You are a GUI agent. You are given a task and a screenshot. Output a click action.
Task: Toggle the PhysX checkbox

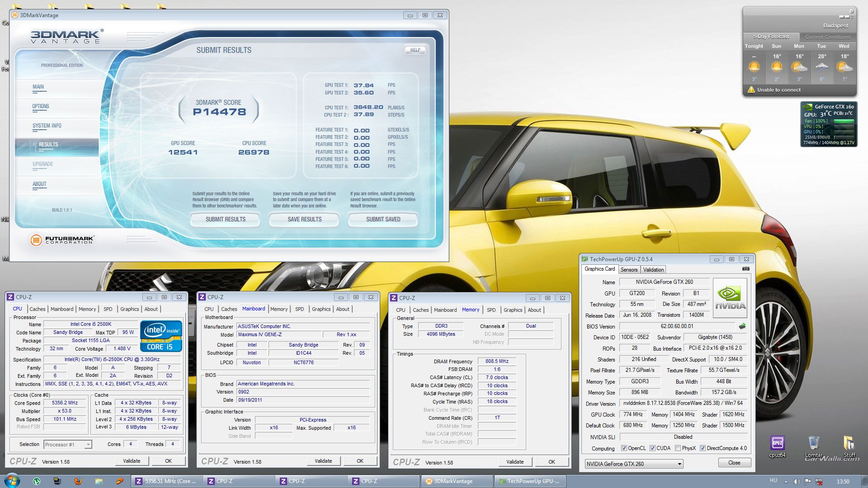[678, 448]
